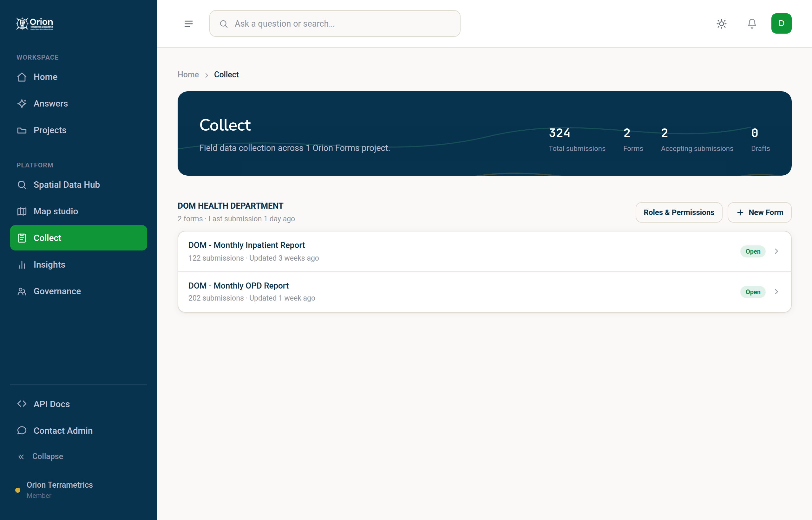Screen dimensions: 812x520
Task: Click the Collapse double-chevron icon
Action: coord(21,457)
